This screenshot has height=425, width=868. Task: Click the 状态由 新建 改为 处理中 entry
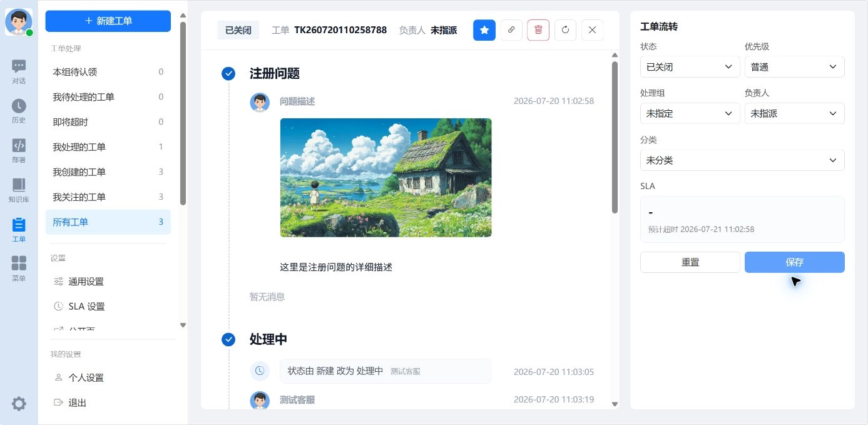(x=385, y=371)
